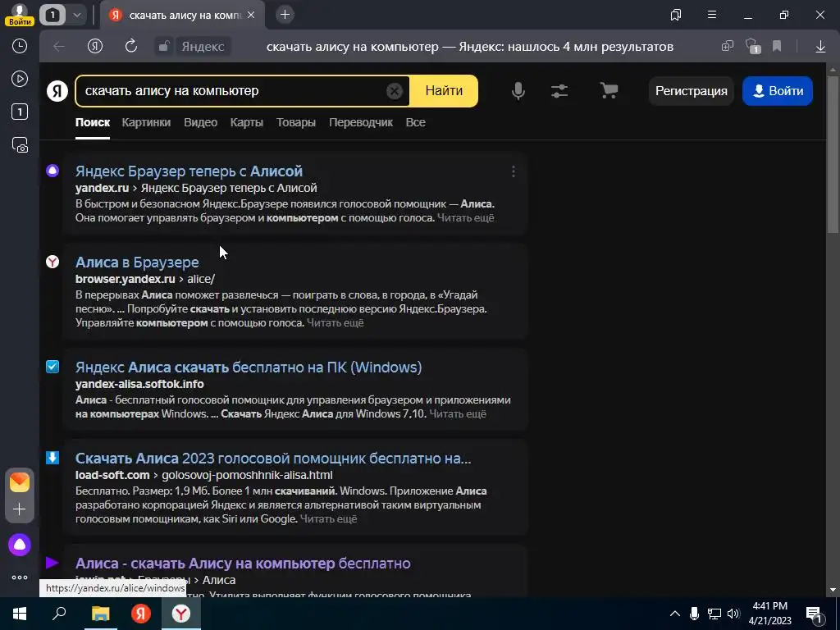Click the load-soft.com site address
This screenshot has height=630, width=840.
click(112, 475)
